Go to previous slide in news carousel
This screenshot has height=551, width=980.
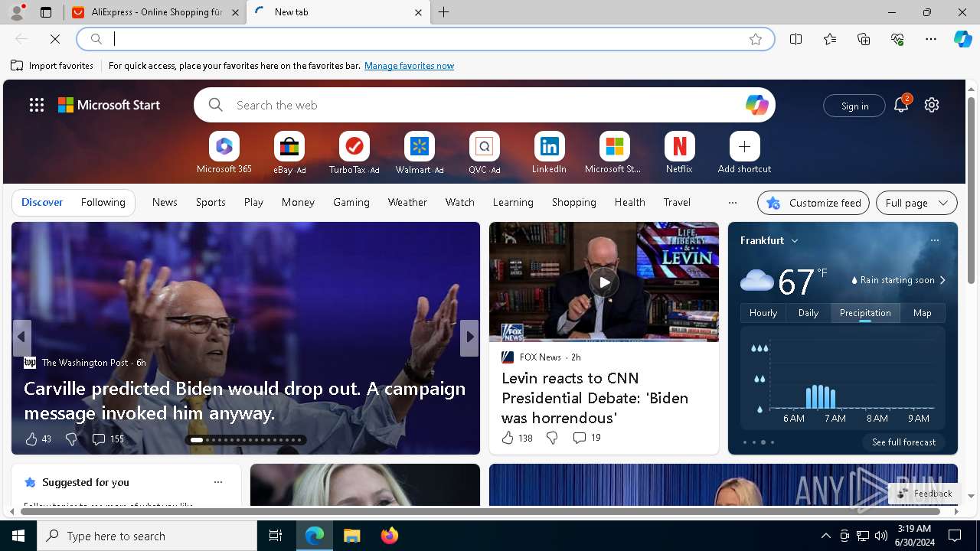click(21, 337)
